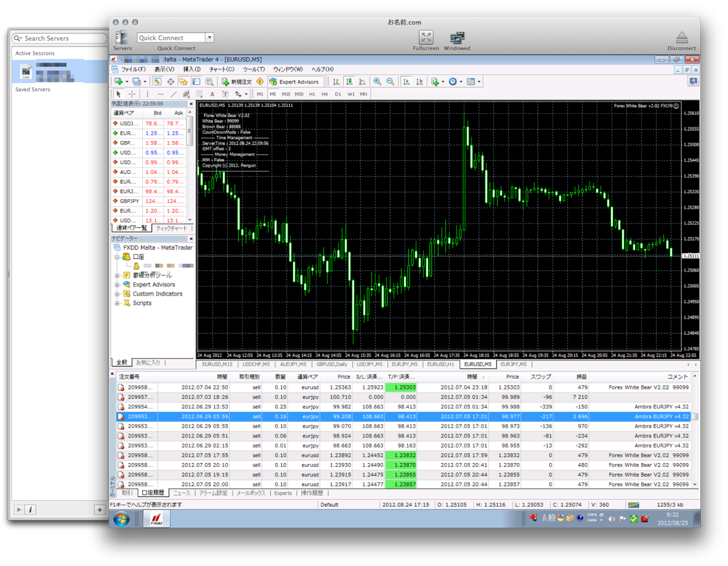Image resolution: width=728 pixels, height=566 pixels.
Task: Select the D1 timeframe button
Action: coord(337,94)
